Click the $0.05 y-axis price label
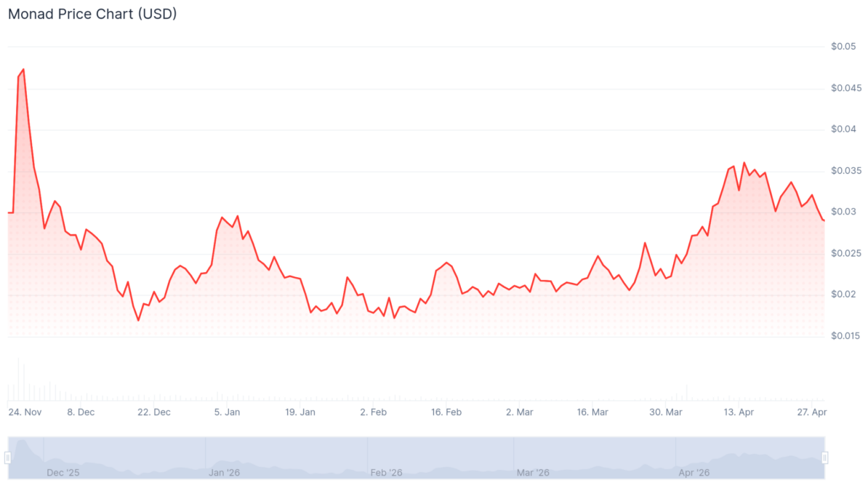The image size is (868, 491). (844, 47)
